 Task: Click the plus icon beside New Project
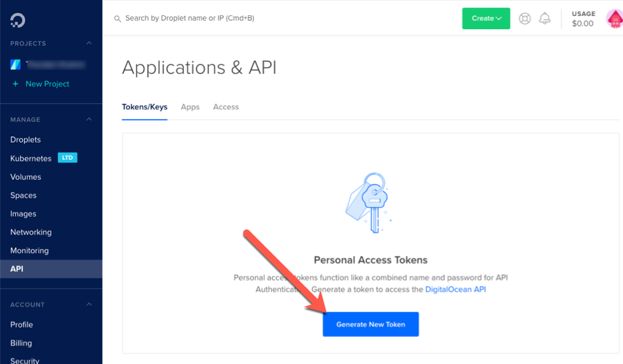[x=15, y=84]
